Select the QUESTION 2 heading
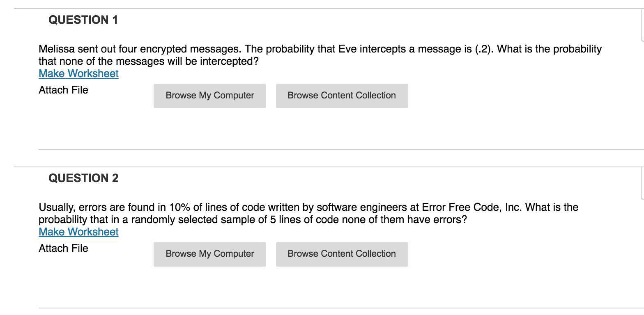644x315 pixels. (x=83, y=178)
